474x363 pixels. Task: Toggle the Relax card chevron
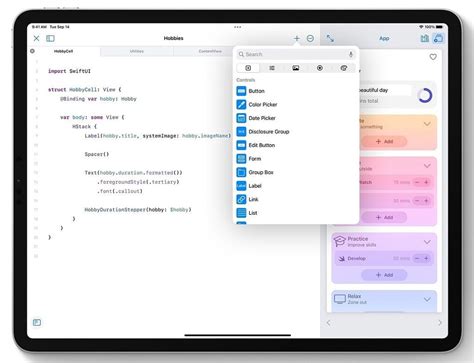coord(427,300)
